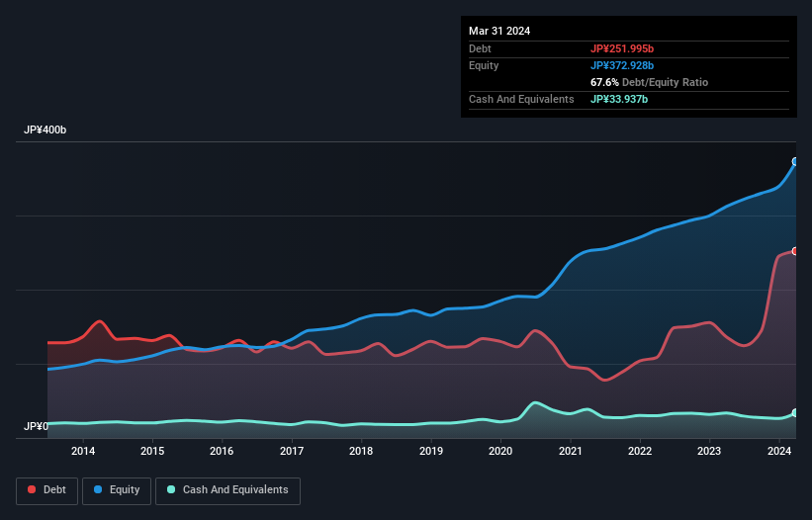Click the 2019 x-axis label
The width and height of the screenshot is (812, 520).
coord(431,451)
